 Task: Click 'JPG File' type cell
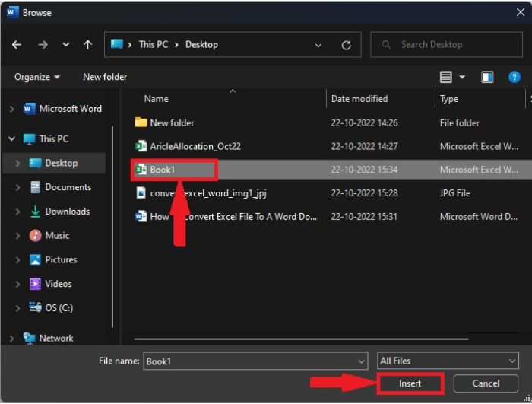click(455, 193)
